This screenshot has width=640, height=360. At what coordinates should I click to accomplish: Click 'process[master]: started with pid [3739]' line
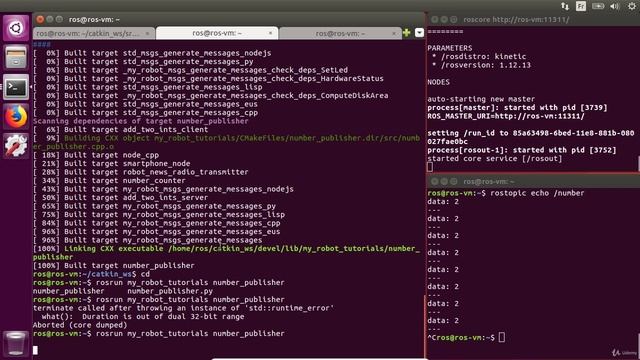[x=517, y=108]
